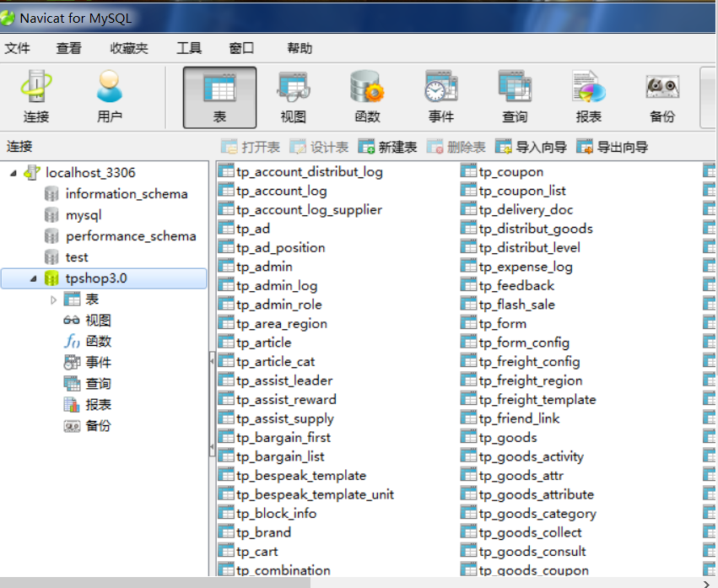
Task: Select the tp_flash_sale table
Action: coord(517,305)
